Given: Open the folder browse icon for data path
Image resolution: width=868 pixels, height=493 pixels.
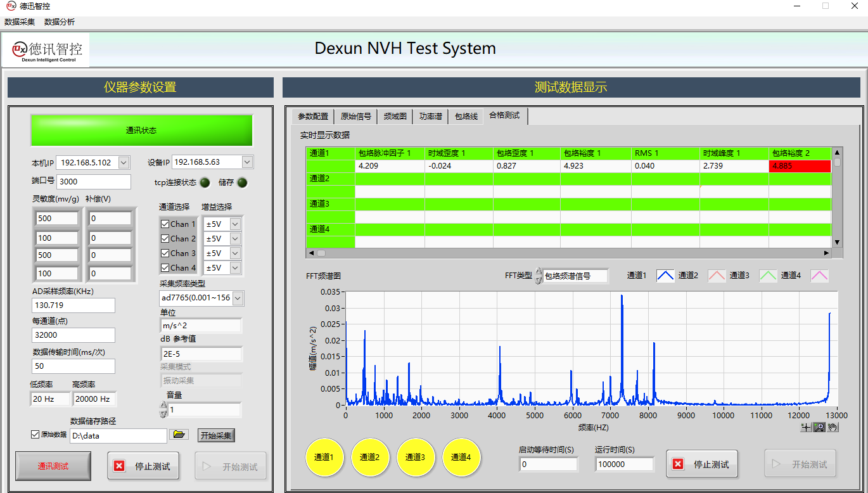Looking at the screenshot, I should 179,435.
